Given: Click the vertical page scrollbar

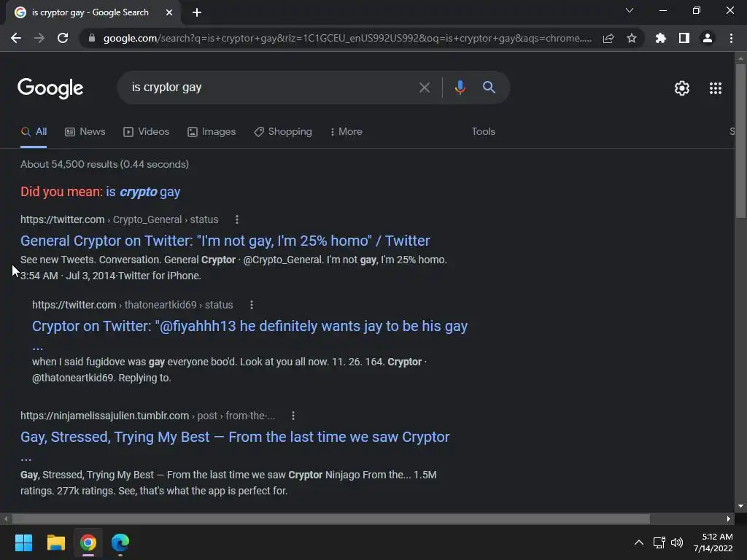Looking at the screenshot, I should click(740, 141).
